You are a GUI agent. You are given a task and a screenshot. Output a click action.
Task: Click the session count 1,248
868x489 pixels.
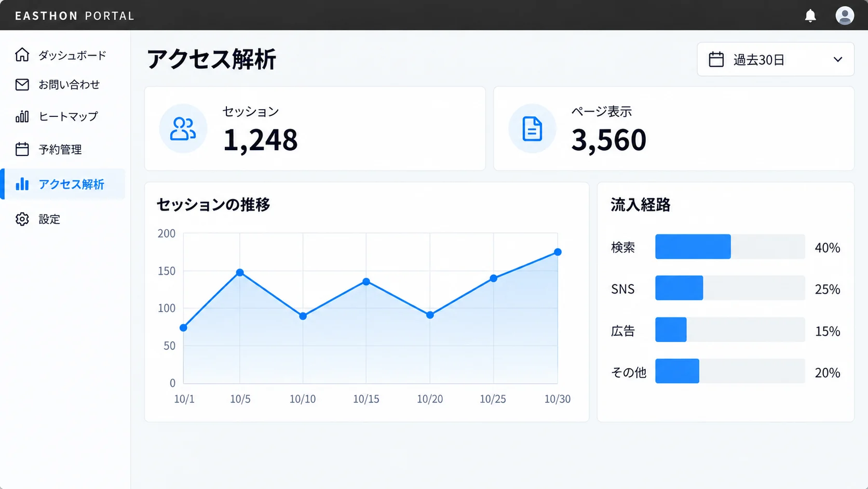261,140
